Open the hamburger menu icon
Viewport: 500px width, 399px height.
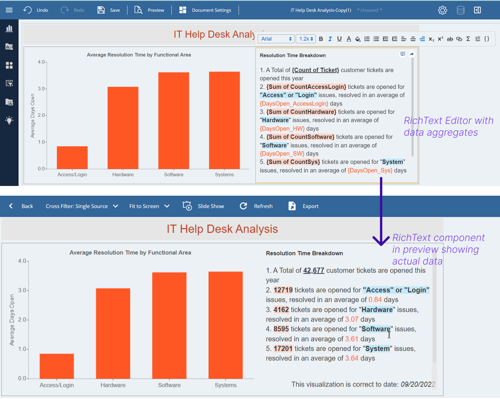point(9,10)
